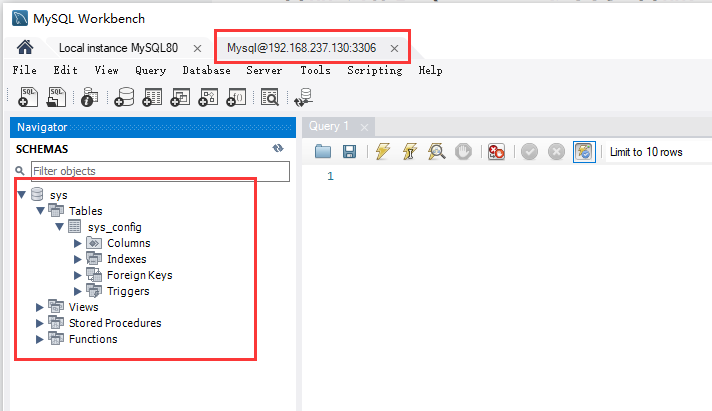Open the Scripting menu

pos(375,70)
